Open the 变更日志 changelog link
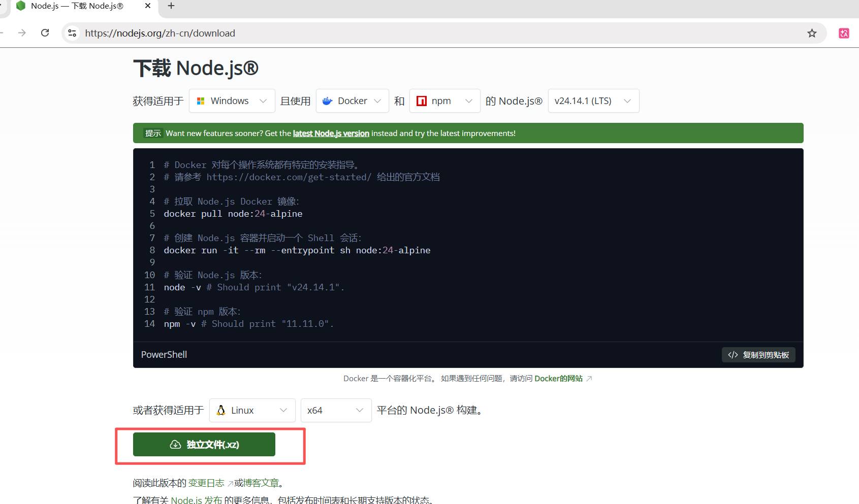 206,483
